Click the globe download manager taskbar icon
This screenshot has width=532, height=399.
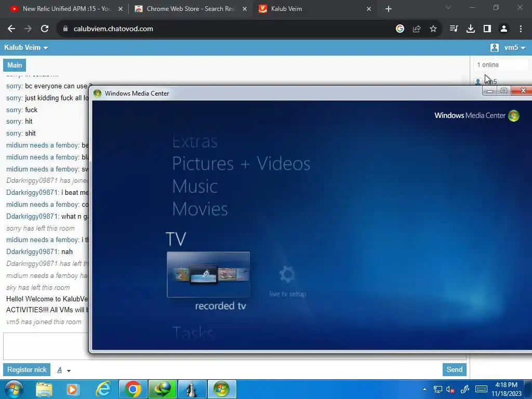point(163,390)
